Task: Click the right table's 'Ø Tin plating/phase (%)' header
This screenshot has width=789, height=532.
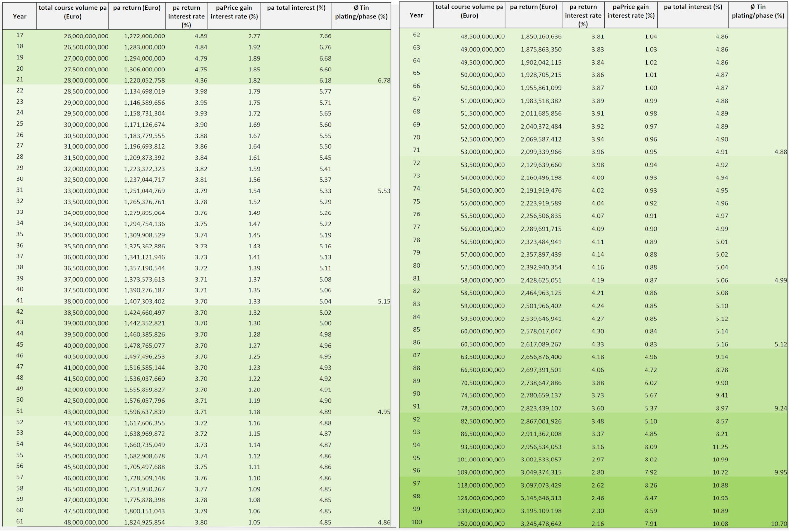Action: click(x=758, y=11)
